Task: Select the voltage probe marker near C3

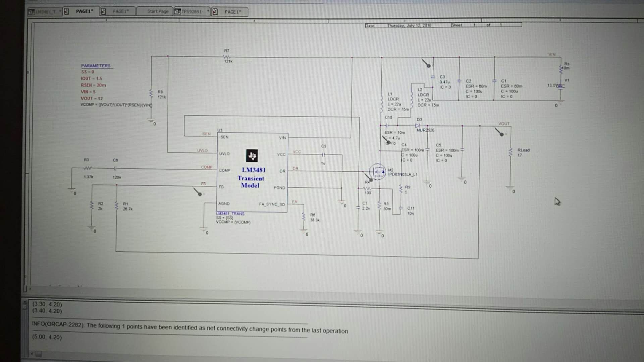Action: (426, 63)
